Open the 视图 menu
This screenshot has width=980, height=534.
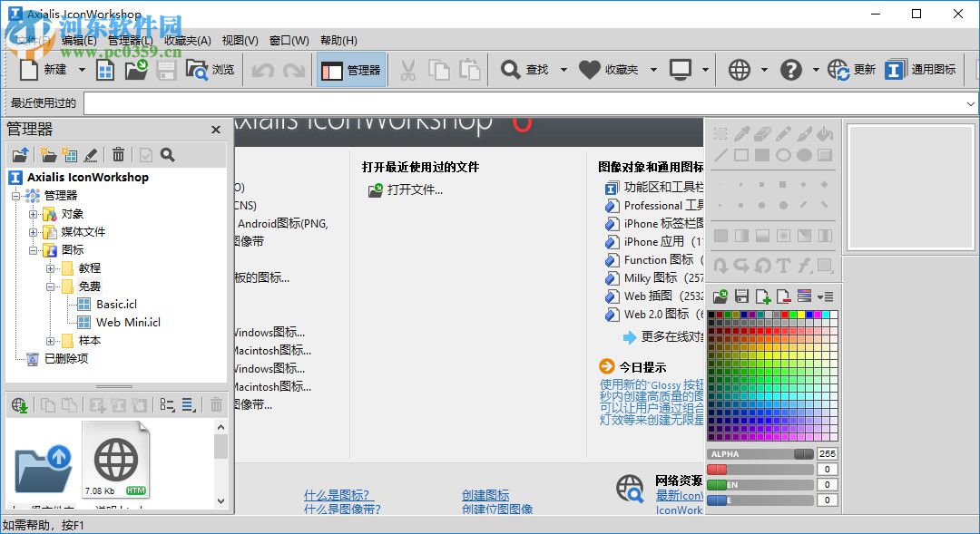pos(238,41)
